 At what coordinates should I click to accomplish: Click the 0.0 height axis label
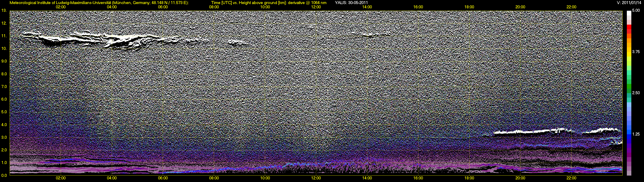click(4, 176)
